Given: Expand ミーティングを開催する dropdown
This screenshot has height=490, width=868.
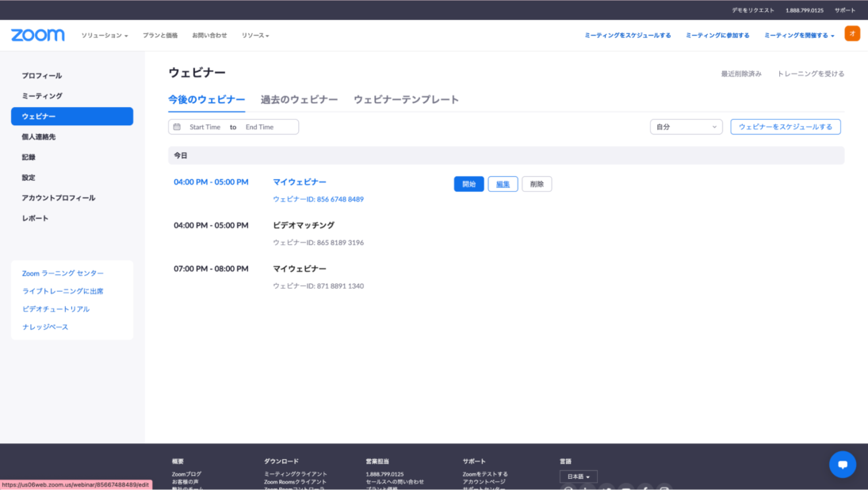Looking at the screenshot, I should click(799, 36).
